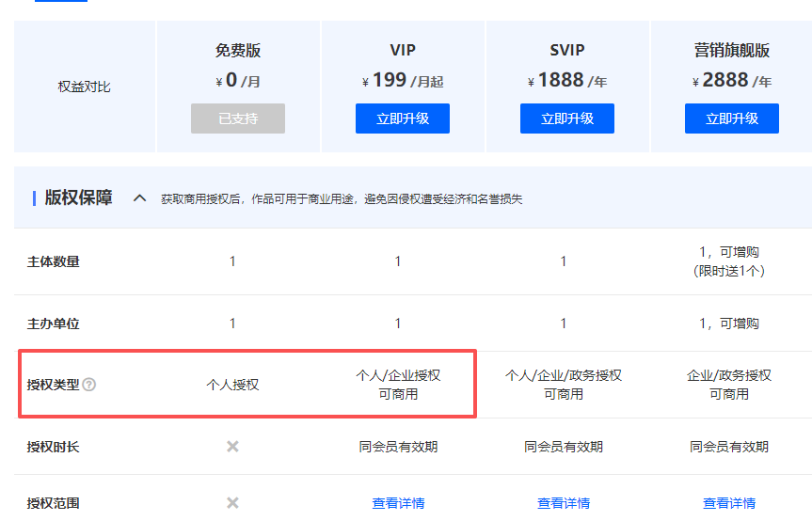Select the 版权保障 section heading

tap(79, 198)
